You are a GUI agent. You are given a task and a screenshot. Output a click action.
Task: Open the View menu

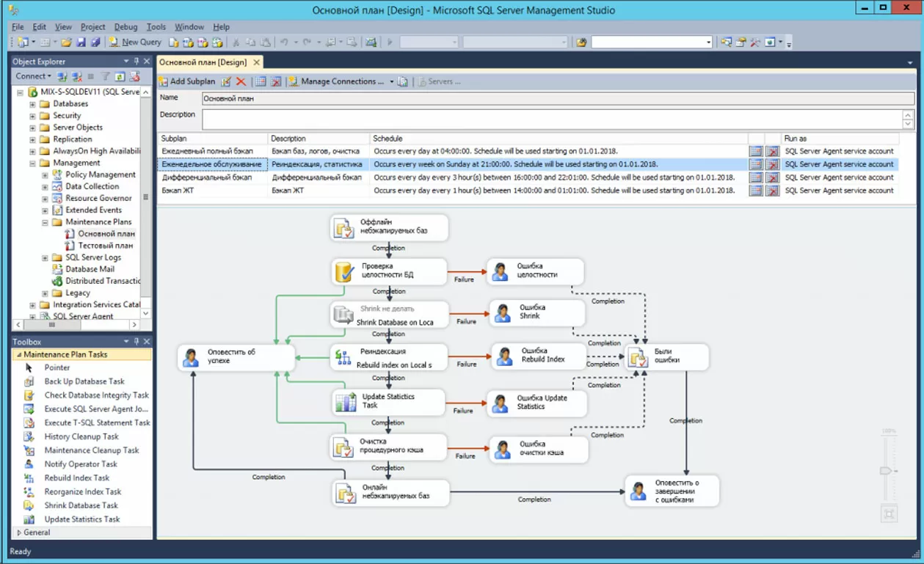coord(63,27)
